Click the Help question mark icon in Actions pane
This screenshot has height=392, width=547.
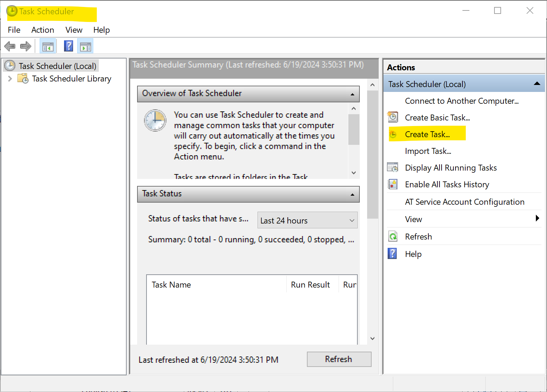(392, 253)
